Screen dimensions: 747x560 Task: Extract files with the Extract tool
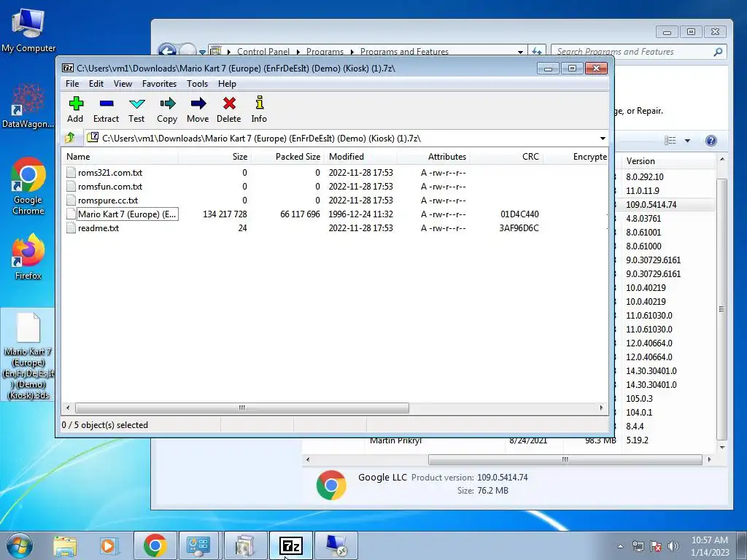106,109
